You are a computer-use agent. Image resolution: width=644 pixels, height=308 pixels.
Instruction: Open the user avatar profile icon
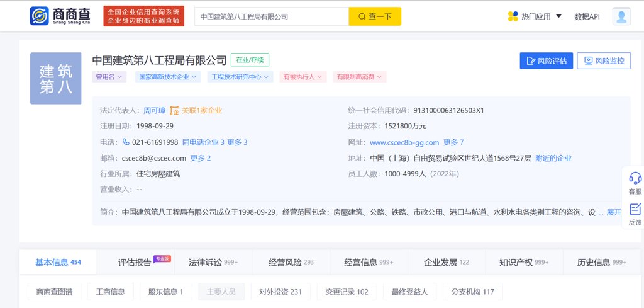(x=621, y=16)
